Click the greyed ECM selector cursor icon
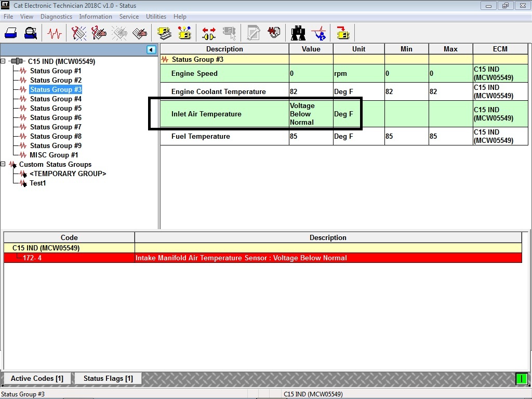 click(229, 33)
